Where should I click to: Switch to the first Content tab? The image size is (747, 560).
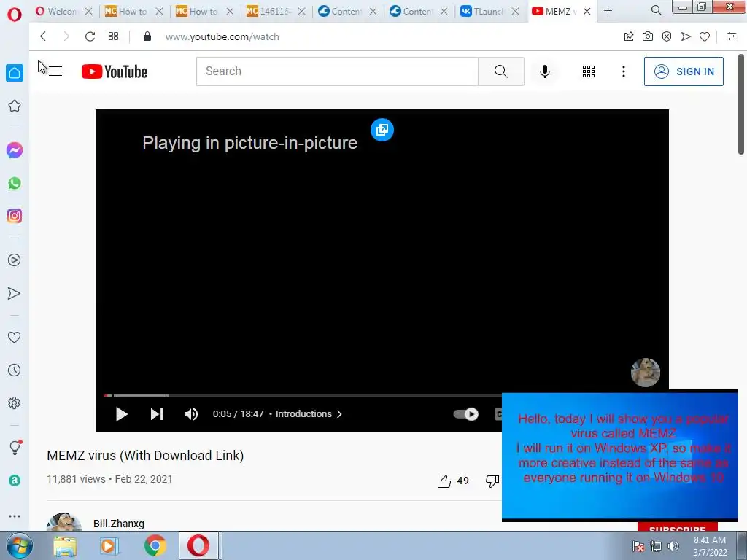coord(347,11)
